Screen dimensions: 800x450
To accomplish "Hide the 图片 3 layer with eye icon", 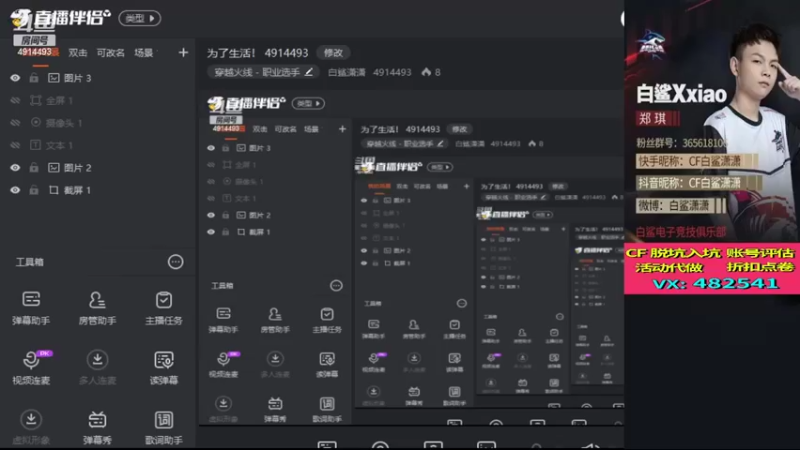I will (x=15, y=78).
